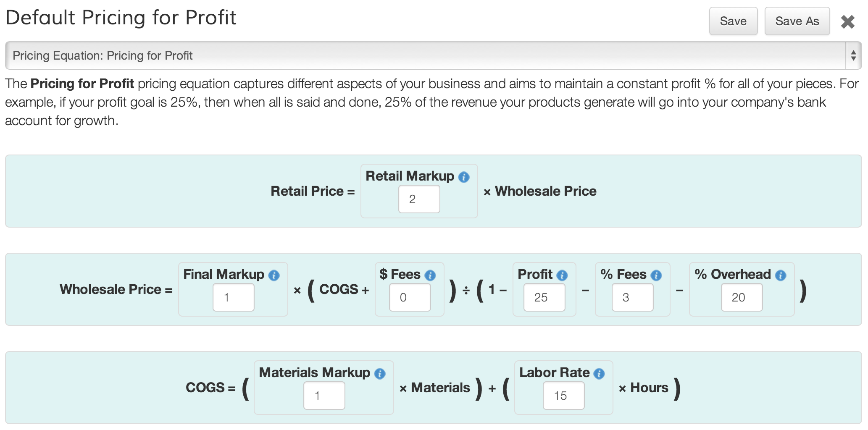Click the Retail Markup info icon

pyautogui.click(x=463, y=177)
